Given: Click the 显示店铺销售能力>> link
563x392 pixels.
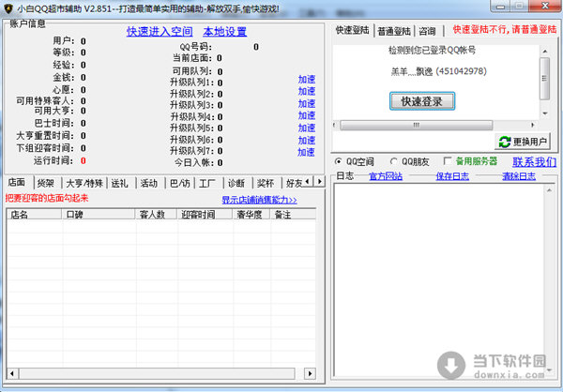Looking at the screenshot, I should point(259,200).
